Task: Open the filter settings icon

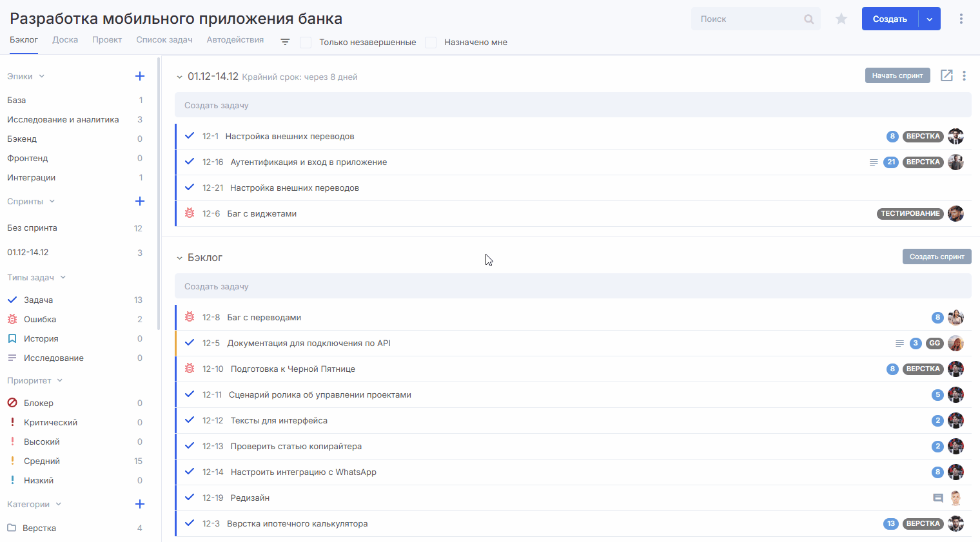Action: point(285,42)
